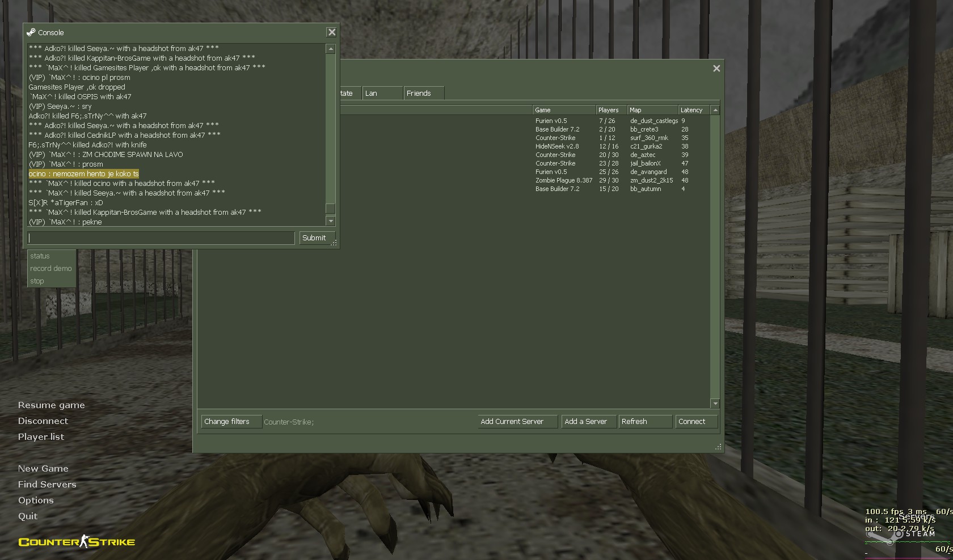Sort servers by Latency column

[x=694, y=110]
